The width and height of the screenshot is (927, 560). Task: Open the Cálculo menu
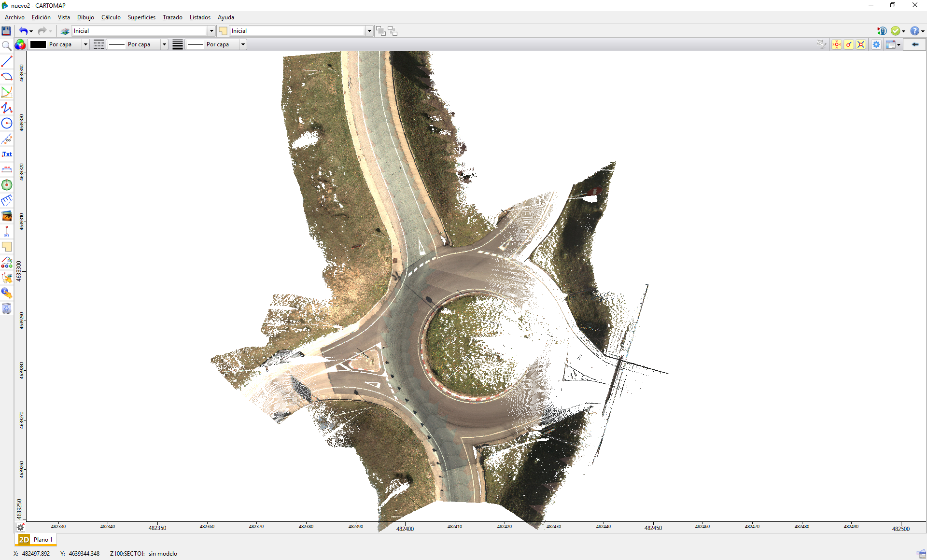tap(111, 17)
